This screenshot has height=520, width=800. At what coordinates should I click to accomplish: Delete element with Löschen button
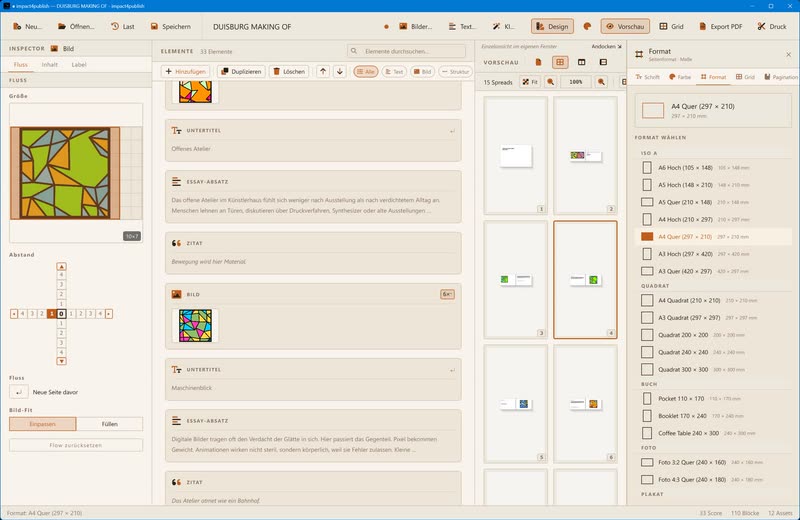[289, 71]
